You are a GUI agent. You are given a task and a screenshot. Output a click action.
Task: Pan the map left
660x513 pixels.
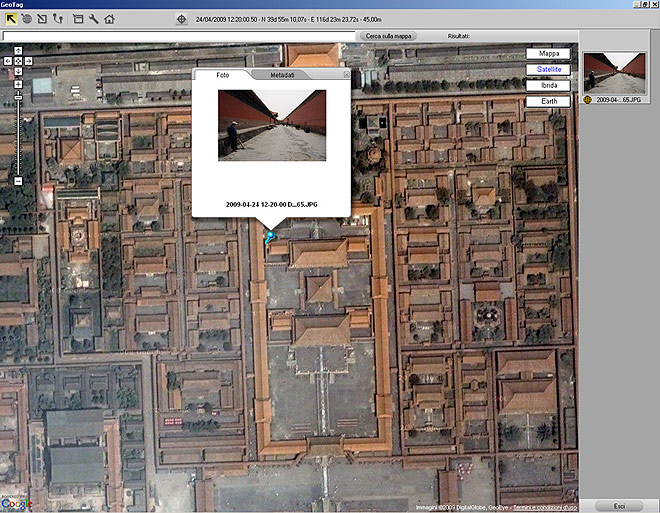coord(8,61)
